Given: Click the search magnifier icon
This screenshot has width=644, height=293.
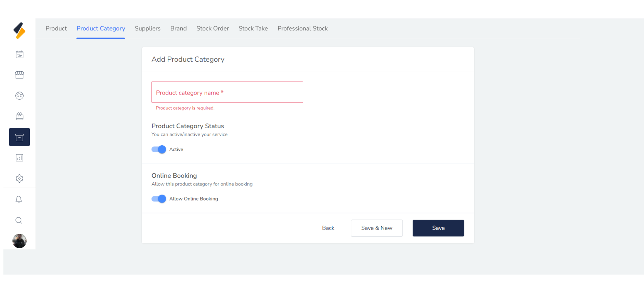Looking at the screenshot, I should (19, 220).
